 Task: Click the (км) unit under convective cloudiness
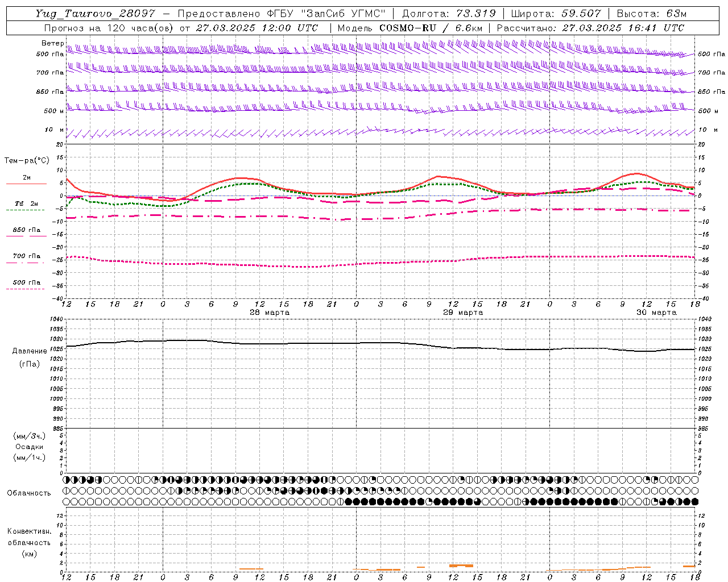pyautogui.click(x=29, y=554)
